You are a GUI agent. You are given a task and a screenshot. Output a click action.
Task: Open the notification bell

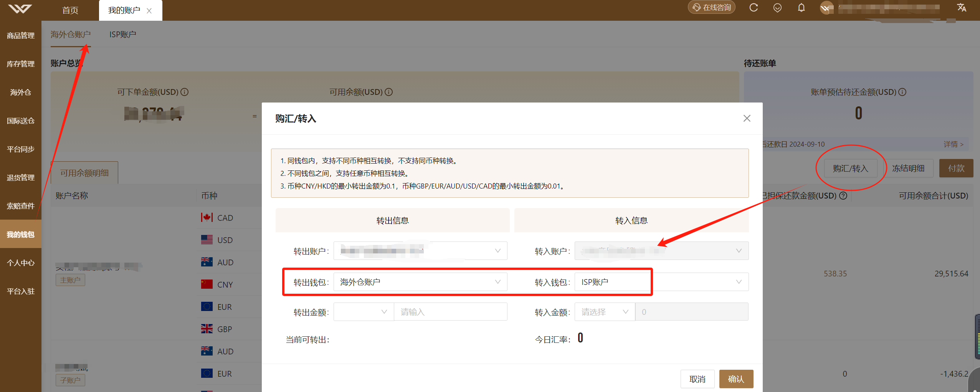[x=801, y=8]
